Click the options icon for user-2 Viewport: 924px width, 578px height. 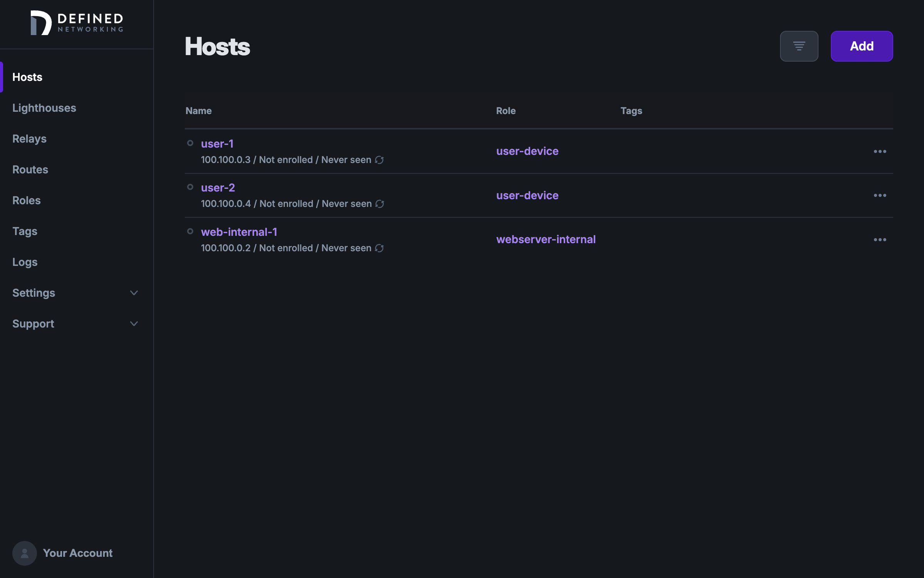point(879,195)
